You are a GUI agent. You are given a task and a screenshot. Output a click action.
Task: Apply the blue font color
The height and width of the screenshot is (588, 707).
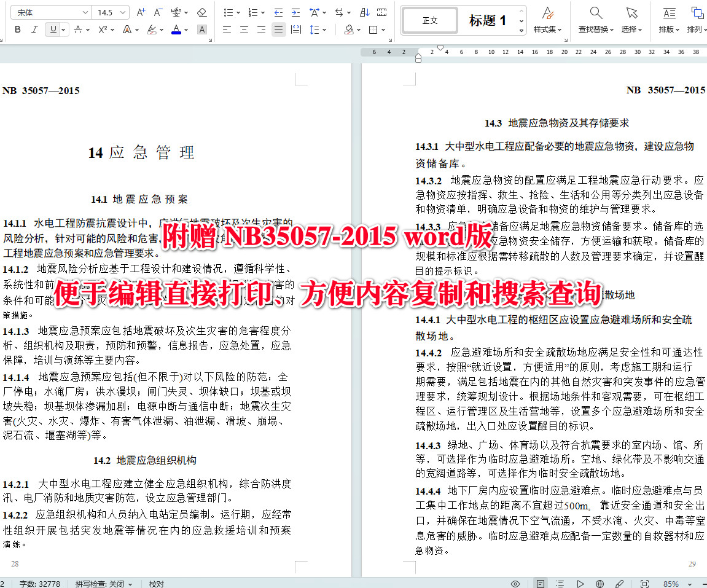tap(176, 29)
